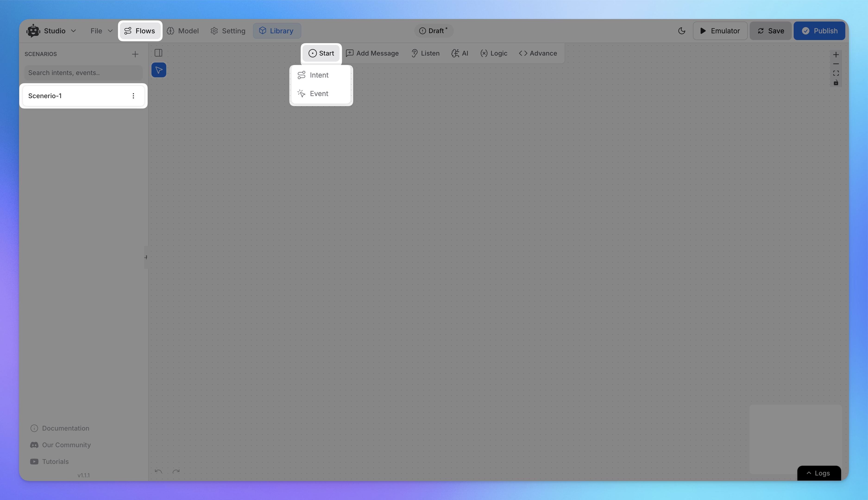868x500 pixels.
Task: Undo the last canvas action
Action: click(158, 472)
